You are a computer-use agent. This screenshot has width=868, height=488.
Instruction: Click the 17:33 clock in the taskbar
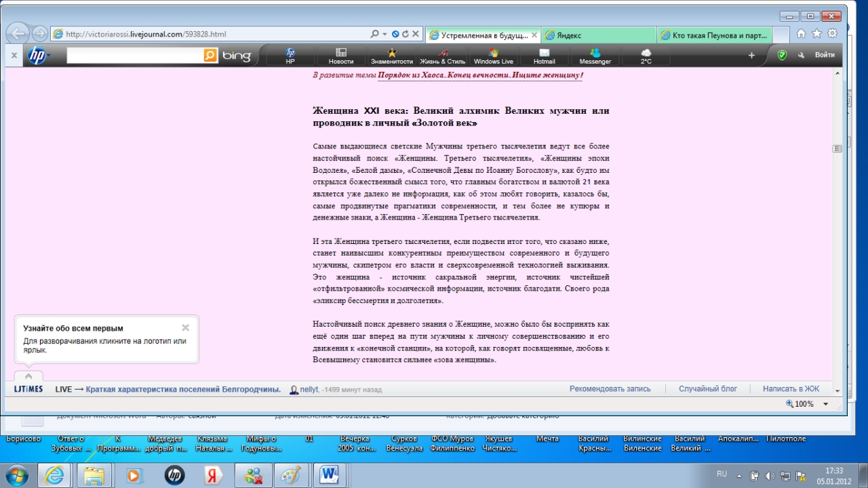[834, 470]
